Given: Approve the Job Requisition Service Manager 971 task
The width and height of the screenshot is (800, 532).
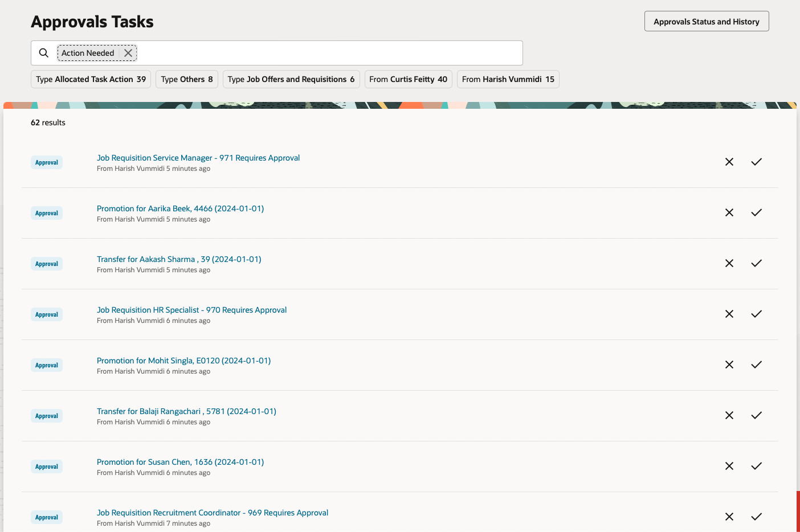Looking at the screenshot, I should tap(756, 162).
